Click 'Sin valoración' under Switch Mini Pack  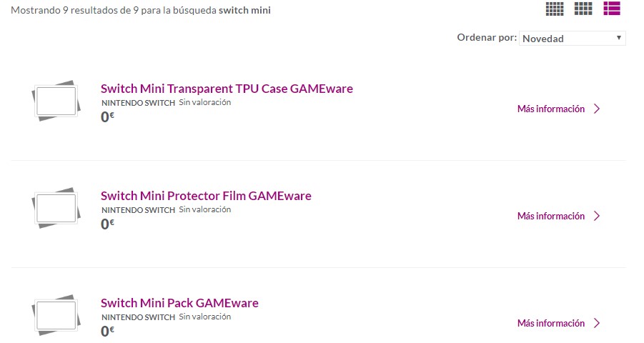[x=205, y=317]
